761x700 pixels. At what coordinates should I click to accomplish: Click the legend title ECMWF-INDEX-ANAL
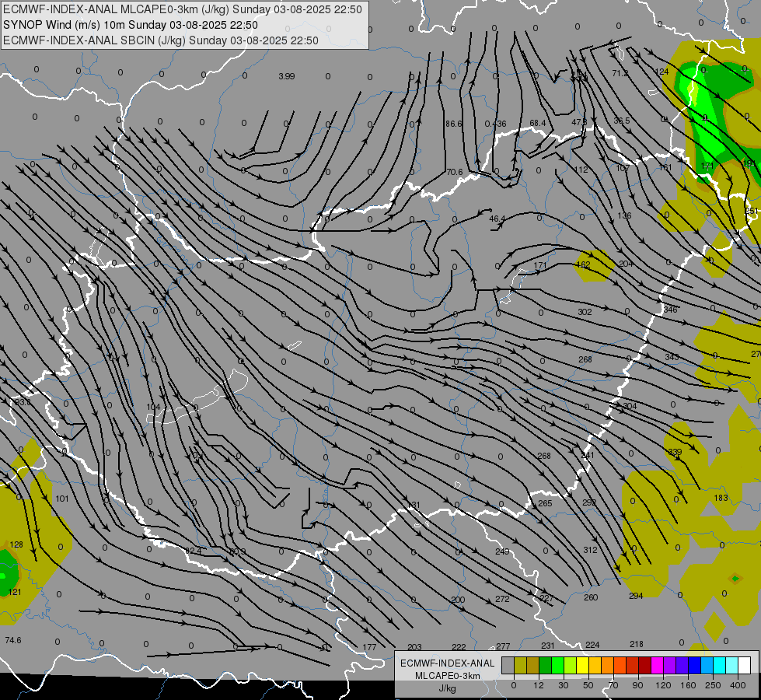pos(448,663)
